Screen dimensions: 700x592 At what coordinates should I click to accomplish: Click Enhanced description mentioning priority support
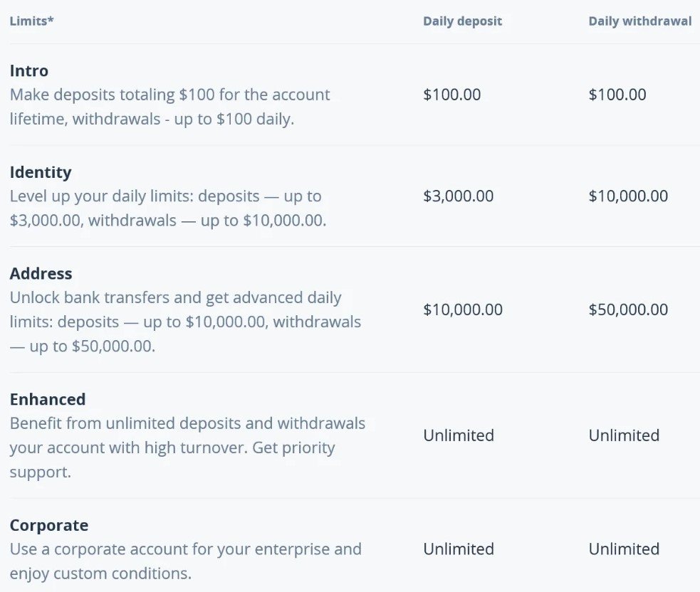tap(187, 448)
